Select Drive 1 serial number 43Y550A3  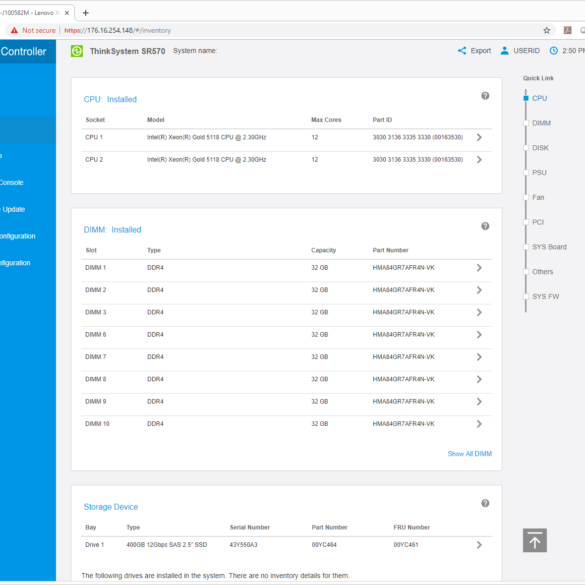[243, 545]
